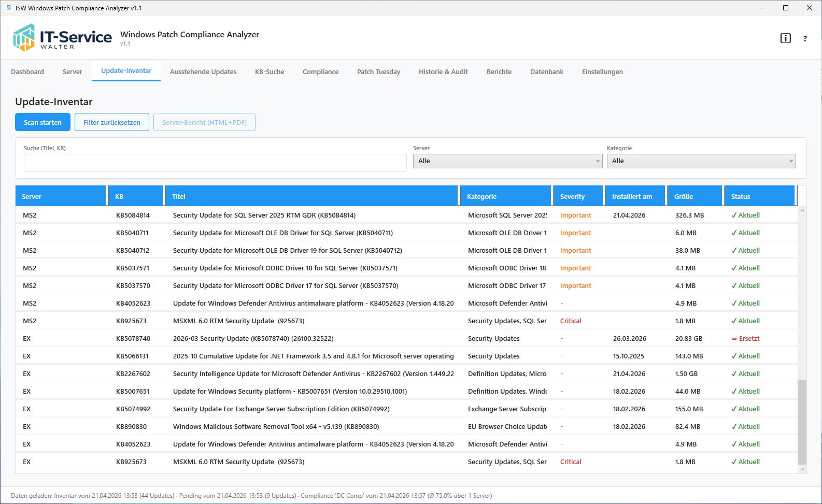Screen dimensions: 822x504
Task: Open help via question mark icon
Action: (x=805, y=38)
